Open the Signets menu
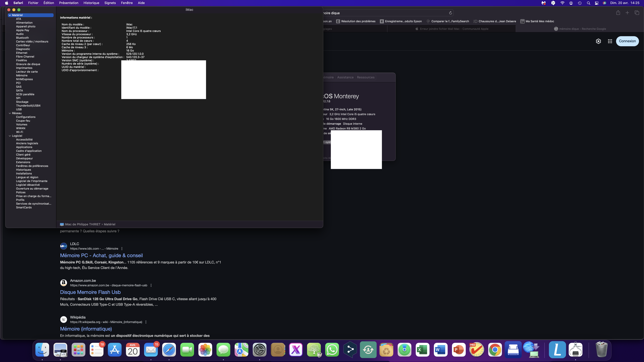The width and height of the screenshot is (644, 362). [x=110, y=3]
